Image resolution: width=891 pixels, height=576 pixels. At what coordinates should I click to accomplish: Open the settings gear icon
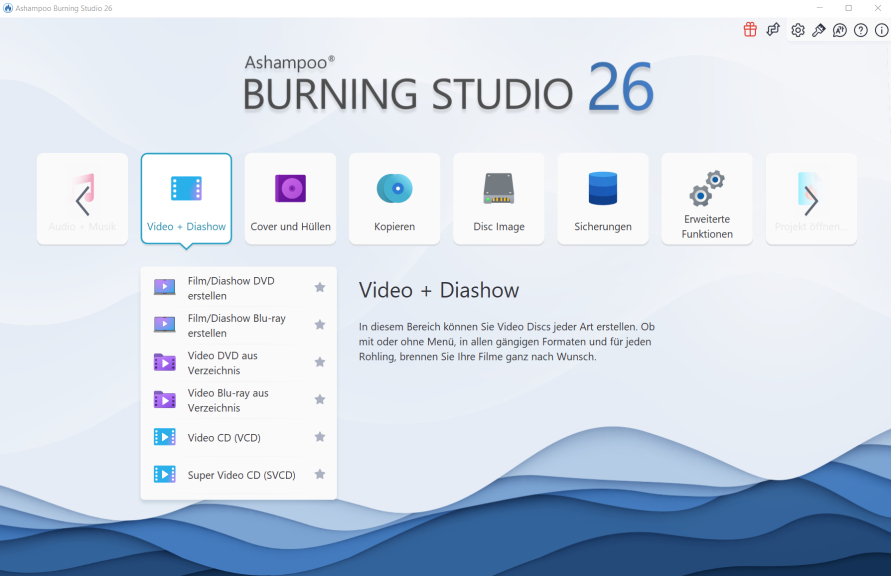tap(797, 29)
